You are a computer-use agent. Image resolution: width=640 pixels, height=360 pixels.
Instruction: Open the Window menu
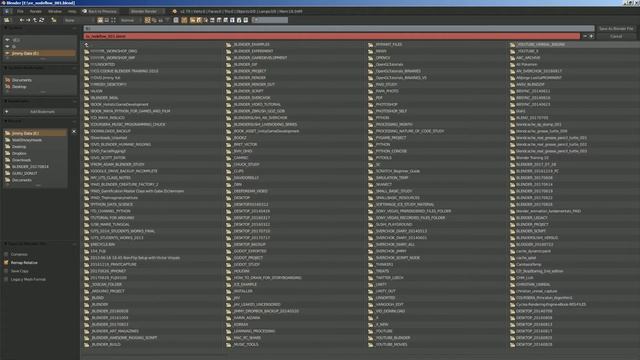click(55, 11)
